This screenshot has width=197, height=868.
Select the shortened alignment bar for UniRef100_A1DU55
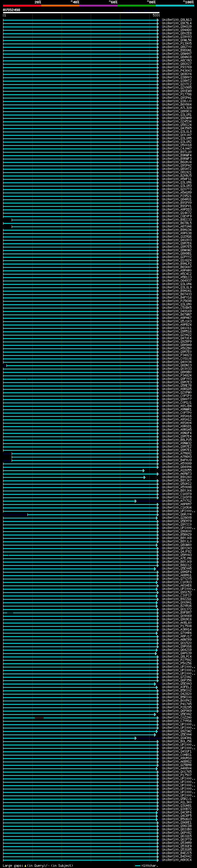coord(74,470)
